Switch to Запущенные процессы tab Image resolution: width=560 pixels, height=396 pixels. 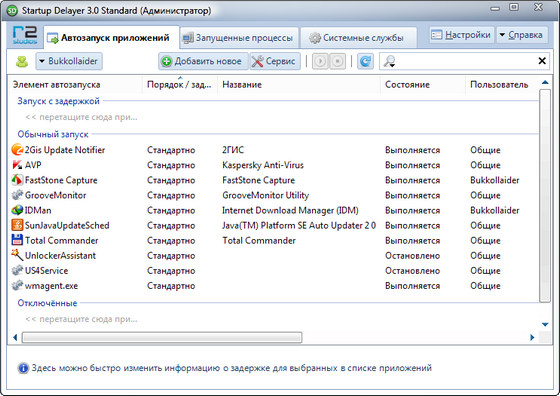coord(239,38)
